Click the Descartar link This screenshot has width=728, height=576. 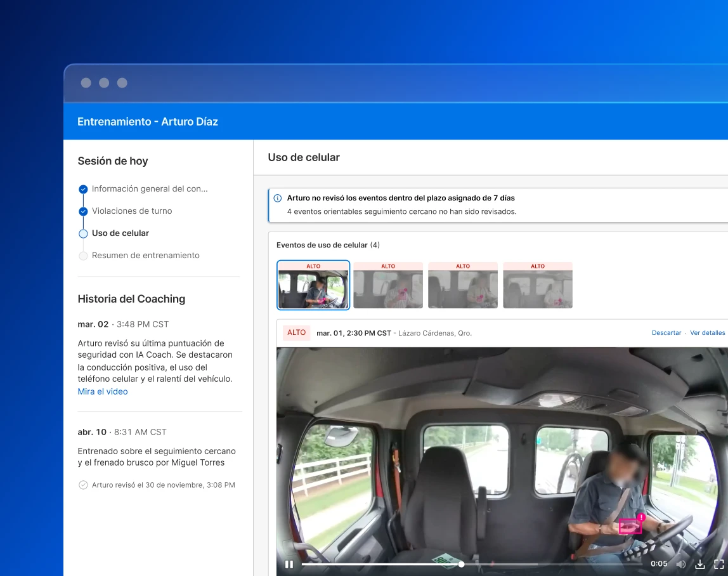pyautogui.click(x=666, y=333)
